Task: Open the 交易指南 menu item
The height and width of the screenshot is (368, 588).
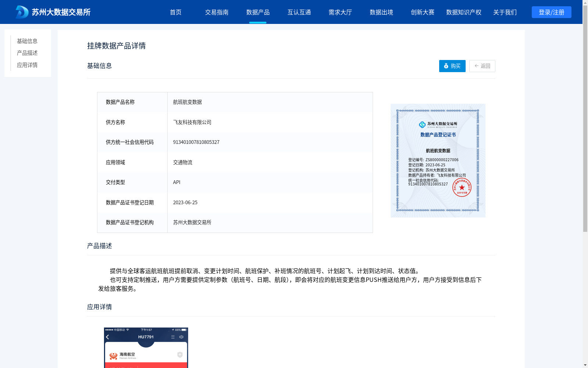Action: [x=217, y=12]
